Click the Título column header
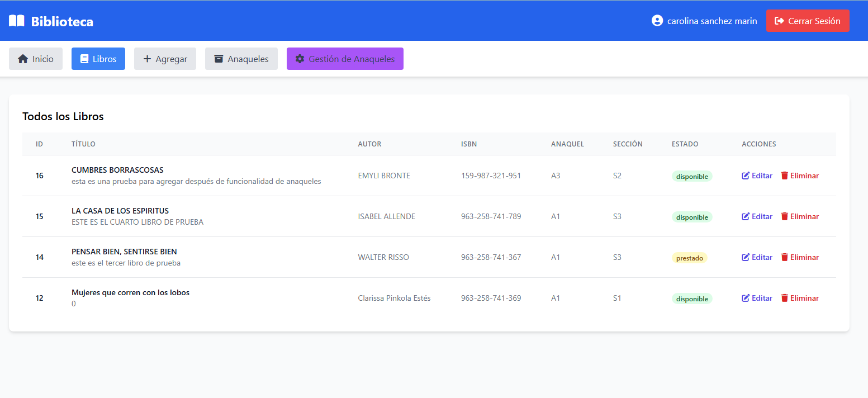Viewport: 868px width, 398px height. 83,144
